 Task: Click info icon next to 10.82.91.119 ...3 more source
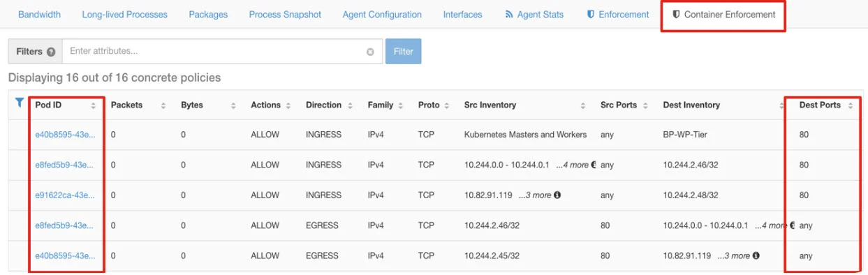[557, 195]
